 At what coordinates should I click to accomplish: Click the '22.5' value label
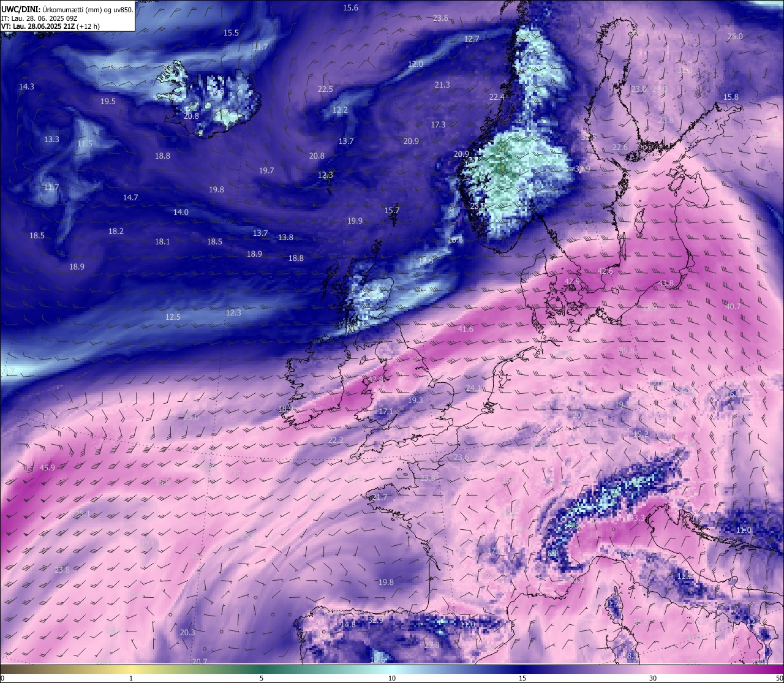[x=325, y=89]
